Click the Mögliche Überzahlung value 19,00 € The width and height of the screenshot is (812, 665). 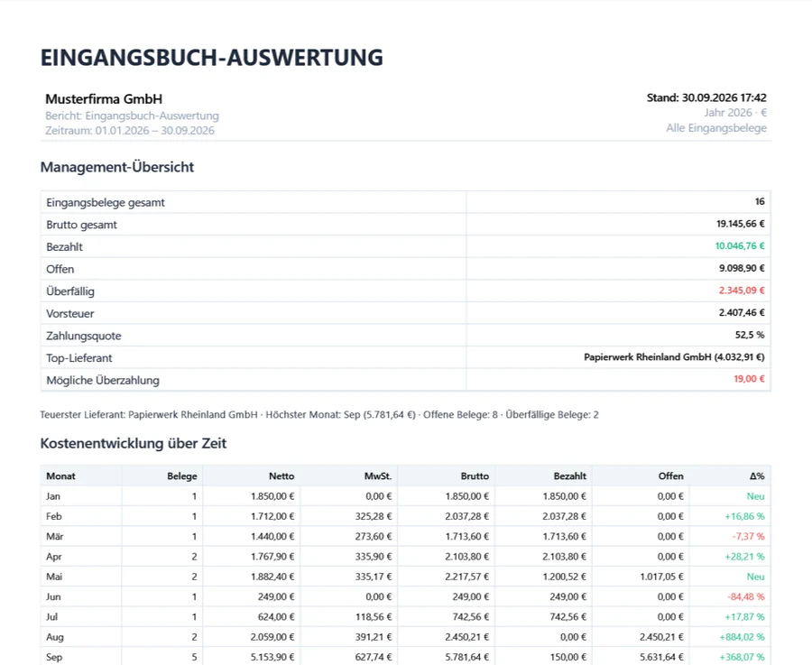point(749,379)
